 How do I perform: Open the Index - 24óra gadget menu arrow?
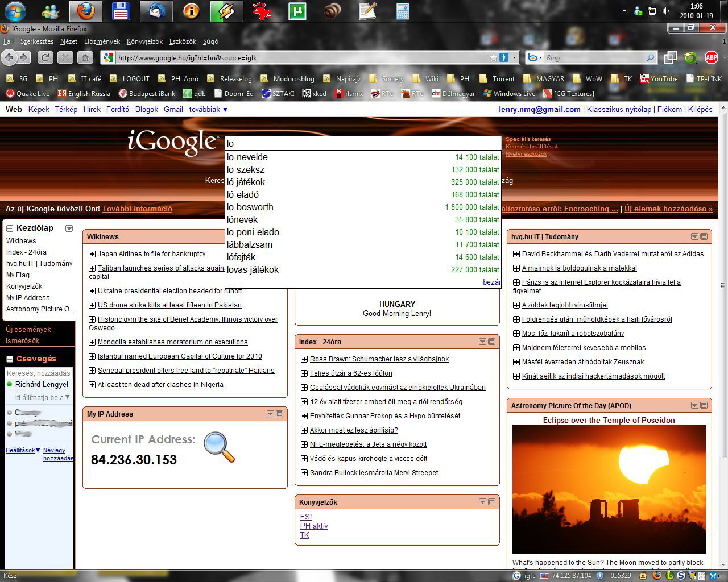click(482, 342)
